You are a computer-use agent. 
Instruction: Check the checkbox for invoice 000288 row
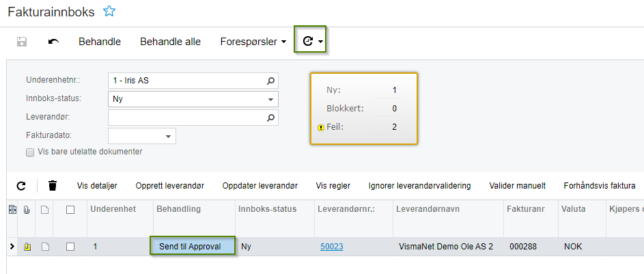(70, 247)
